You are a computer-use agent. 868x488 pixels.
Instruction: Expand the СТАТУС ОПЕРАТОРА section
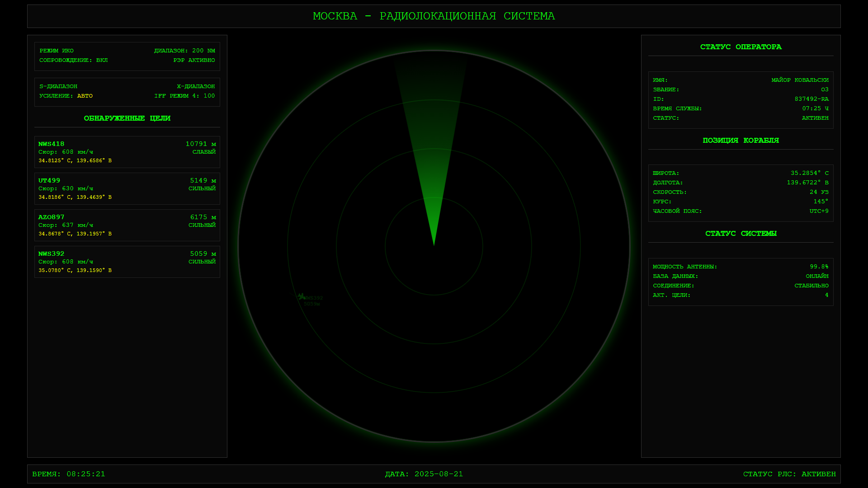coord(741,47)
